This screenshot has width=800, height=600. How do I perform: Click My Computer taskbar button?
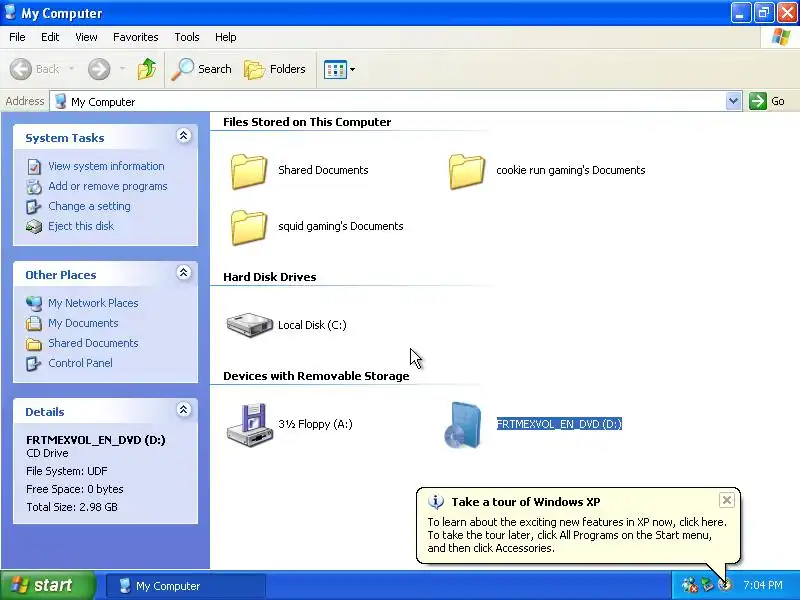coord(186,586)
